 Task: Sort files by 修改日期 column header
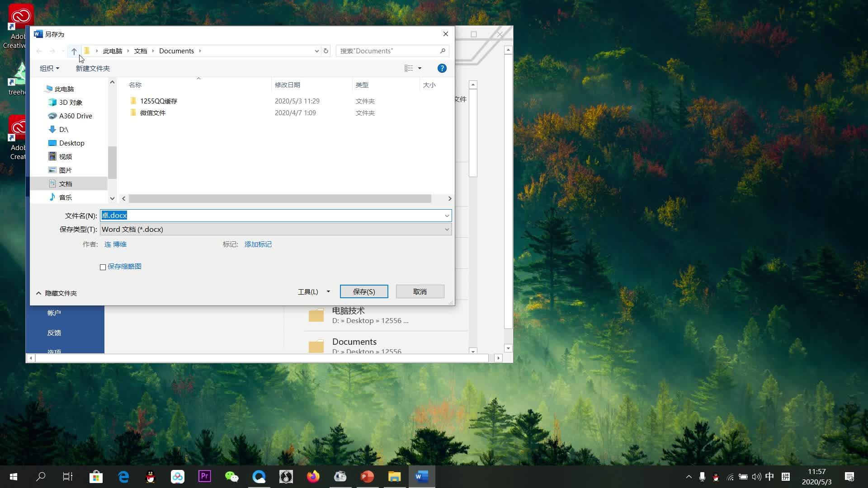point(288,85)
